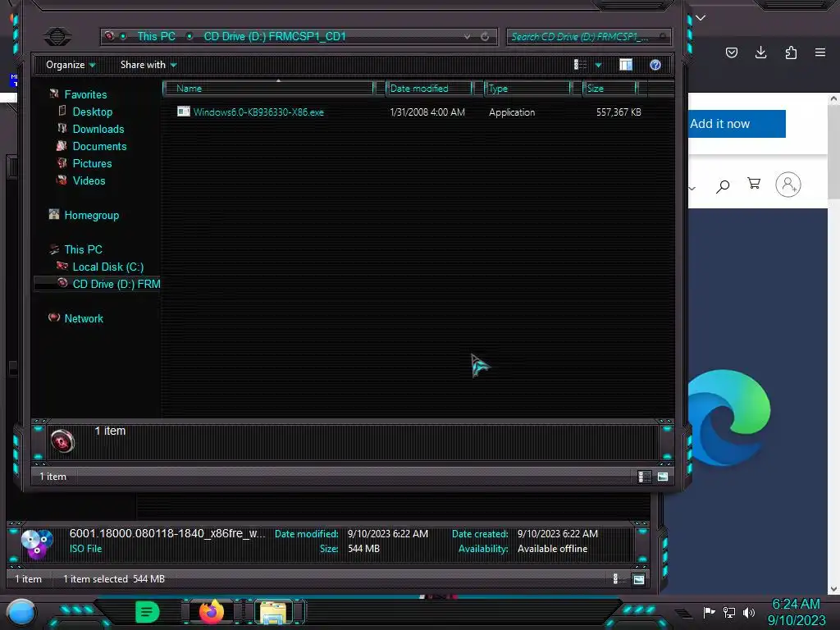Select This PC in navigation pane
The width and height of the screenshot is (840, 630).
click(83, 249)
